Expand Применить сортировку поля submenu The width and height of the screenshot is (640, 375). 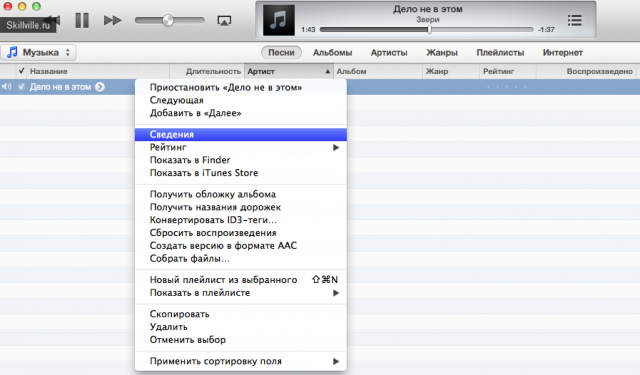[x=241, y=361]
